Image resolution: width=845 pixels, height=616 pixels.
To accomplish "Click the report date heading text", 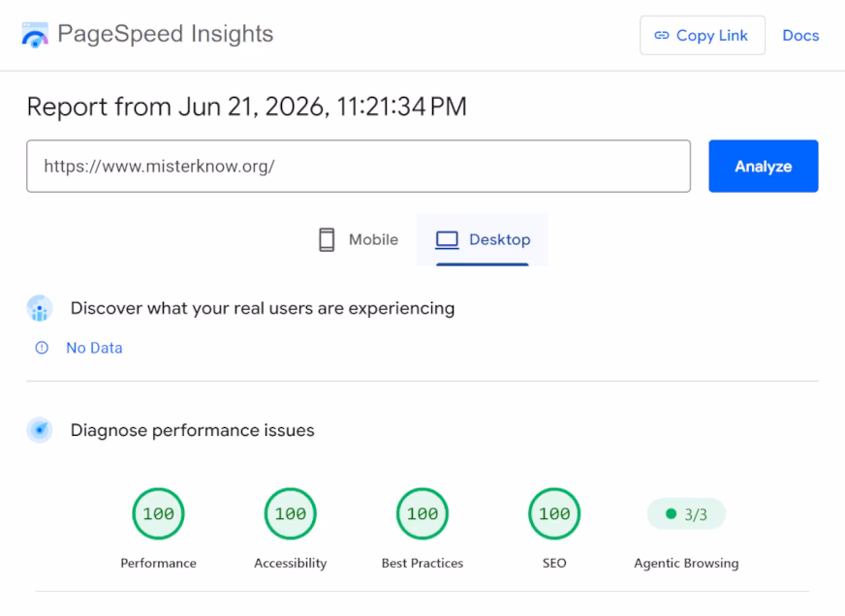I will (x=247, y=107).
